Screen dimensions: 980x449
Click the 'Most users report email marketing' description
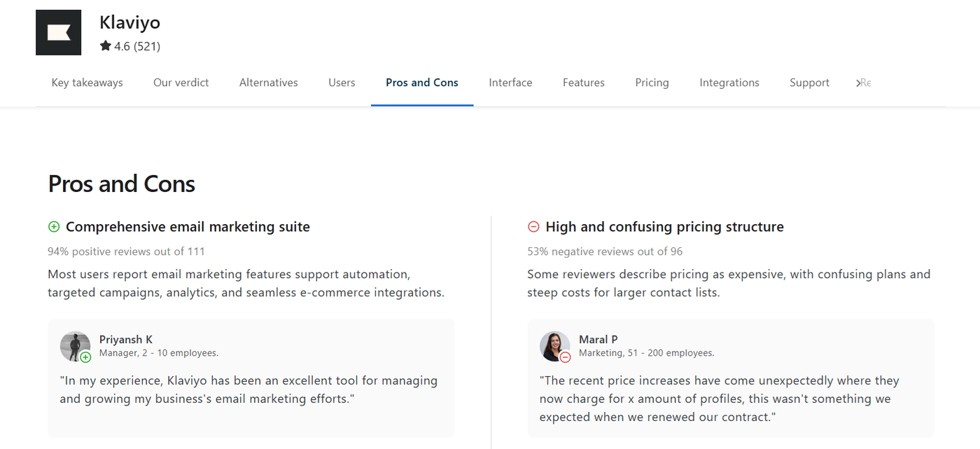pyautogui.click(x=246, y=283)
